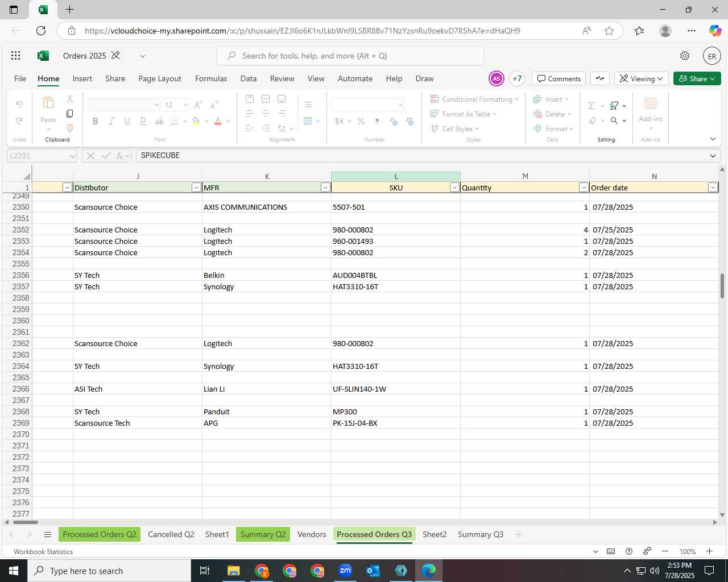Open the SKU column filter dropdown
The image size is (728, 582).
click(454, 188)
